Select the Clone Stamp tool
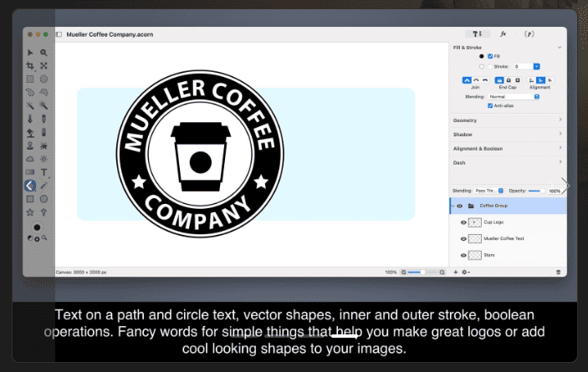Image resolution: width=588 pixels, height=372 pixels. pyautogui.click(x=30, y=145)
